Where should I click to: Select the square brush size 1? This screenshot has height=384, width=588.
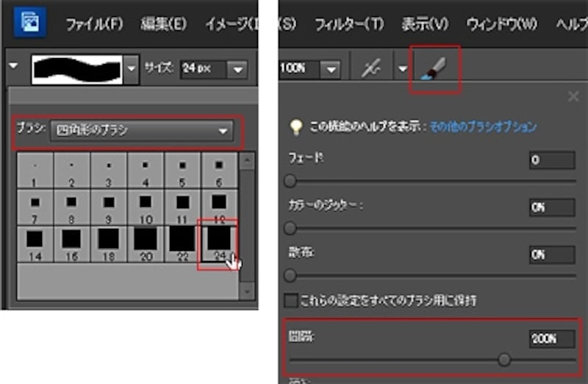point(35,171)
